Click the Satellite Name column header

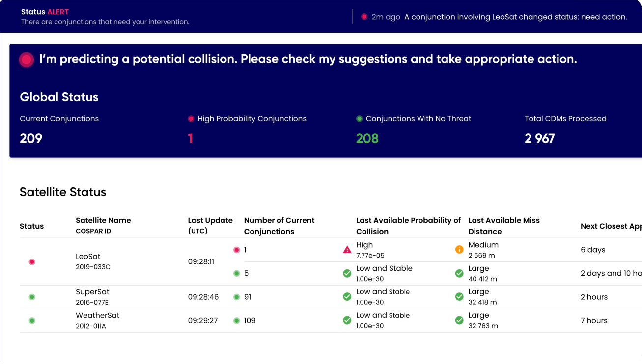tap(103, 220)
